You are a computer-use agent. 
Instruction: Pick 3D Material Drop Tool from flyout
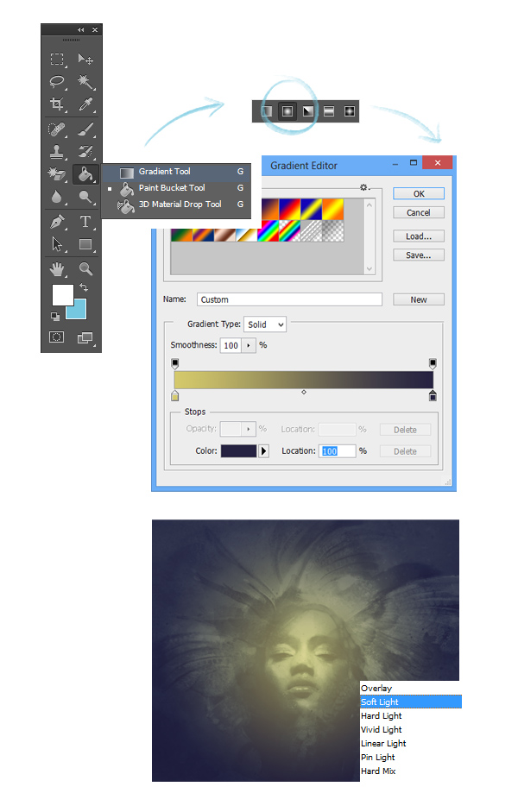coord(176,205)
